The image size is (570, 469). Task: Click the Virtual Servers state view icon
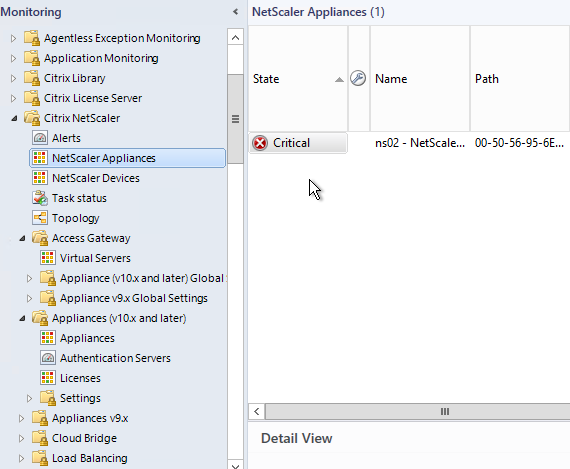coord(48,258)
